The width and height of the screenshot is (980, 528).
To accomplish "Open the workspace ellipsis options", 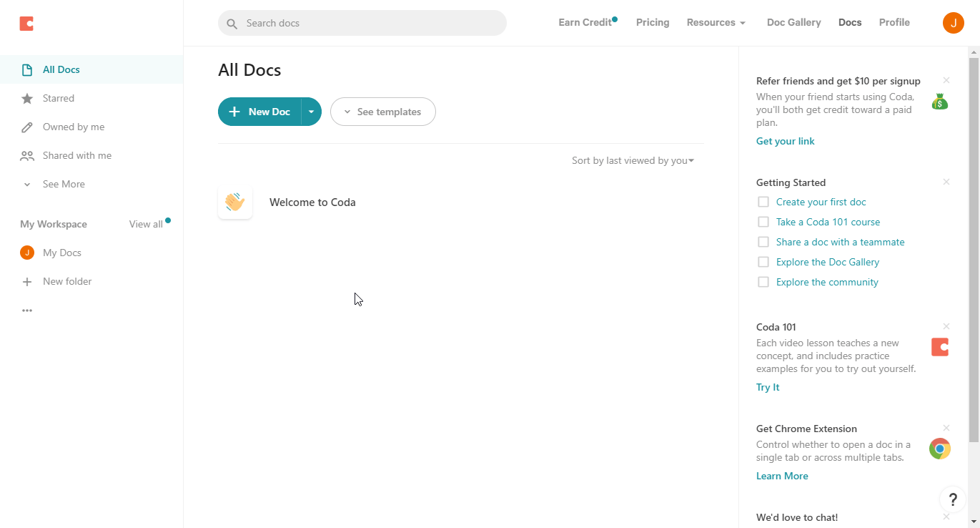I will pos(27,310).
